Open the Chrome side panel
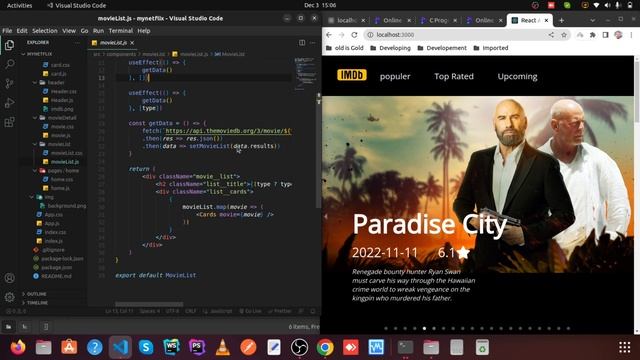This screenshot has width=640, height=360. tap(605, 35)
